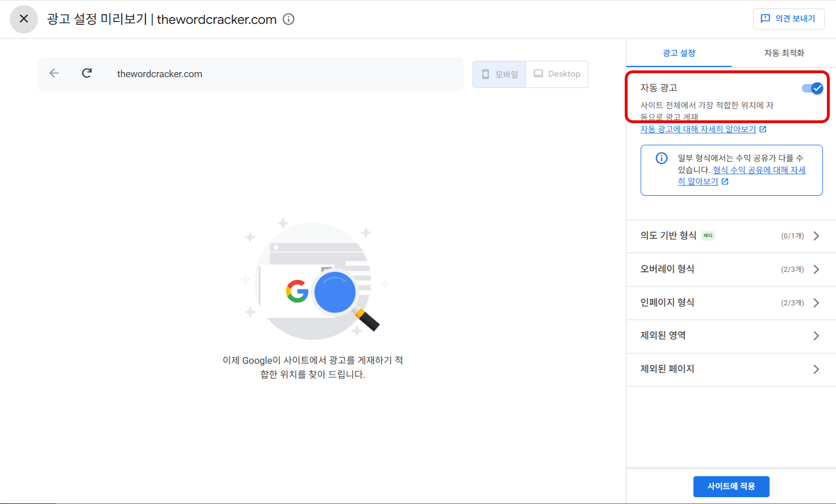This screenshot has height=504, width=836.
Task: Open 형식 수익 공유에 대해 자세히 알아보기 link
Action: [742, 175]
